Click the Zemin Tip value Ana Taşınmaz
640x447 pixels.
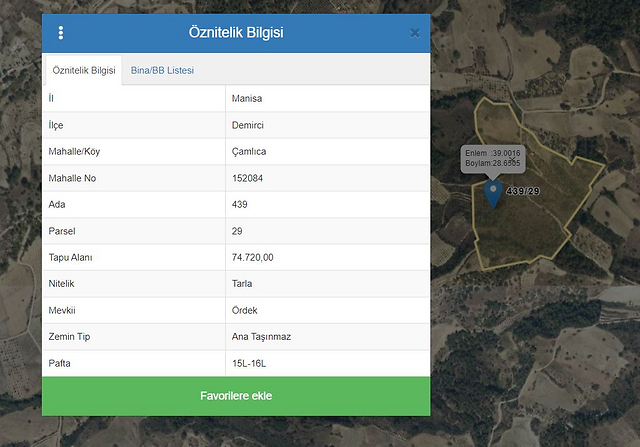(261, 337)
